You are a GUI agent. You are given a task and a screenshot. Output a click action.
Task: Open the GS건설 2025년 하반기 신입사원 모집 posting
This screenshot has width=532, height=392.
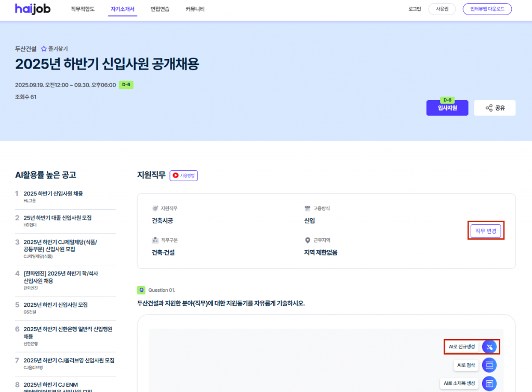(x=56, y=305)
